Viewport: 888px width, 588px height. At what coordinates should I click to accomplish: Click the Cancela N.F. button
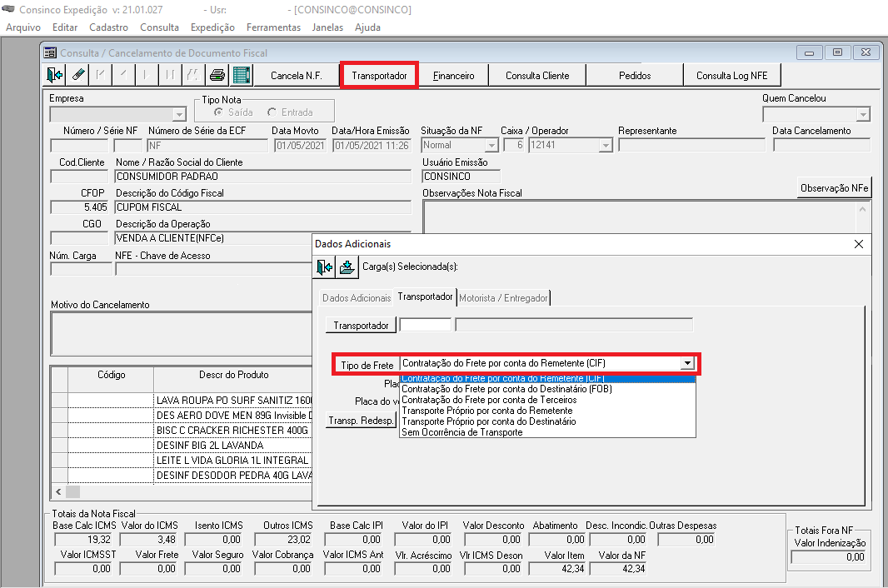tap(297, 75)
